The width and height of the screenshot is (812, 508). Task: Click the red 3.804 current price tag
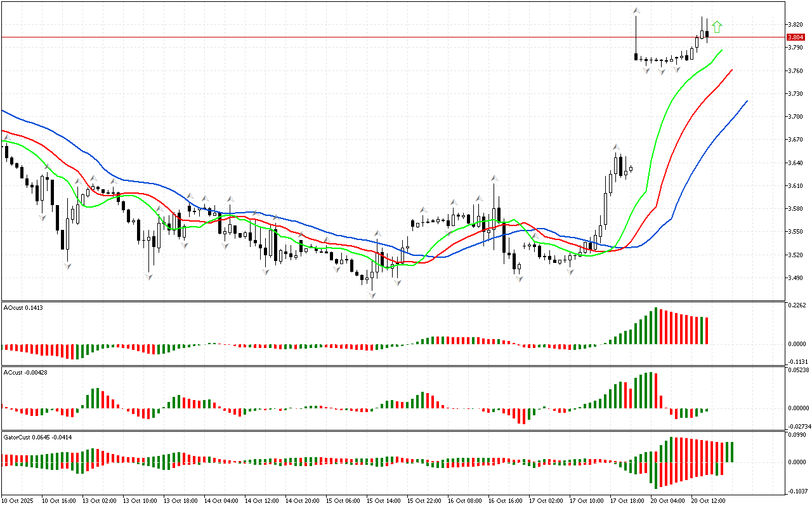click(x=795, y=37)
